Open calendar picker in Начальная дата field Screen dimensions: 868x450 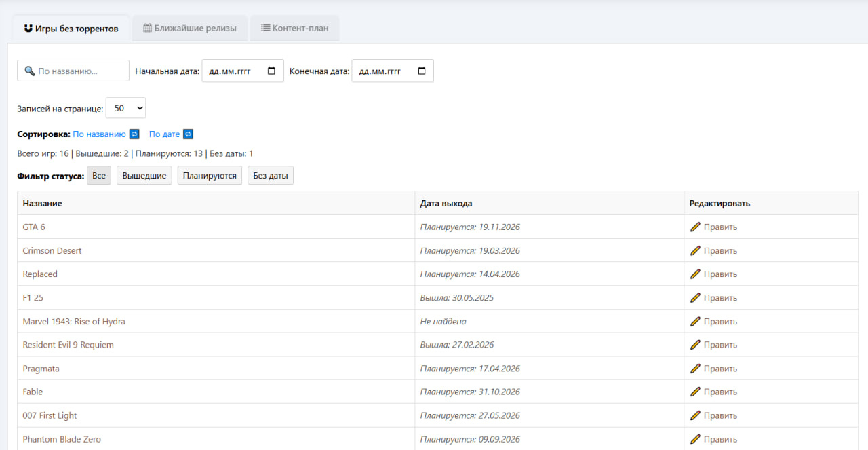tap(272, 71)
